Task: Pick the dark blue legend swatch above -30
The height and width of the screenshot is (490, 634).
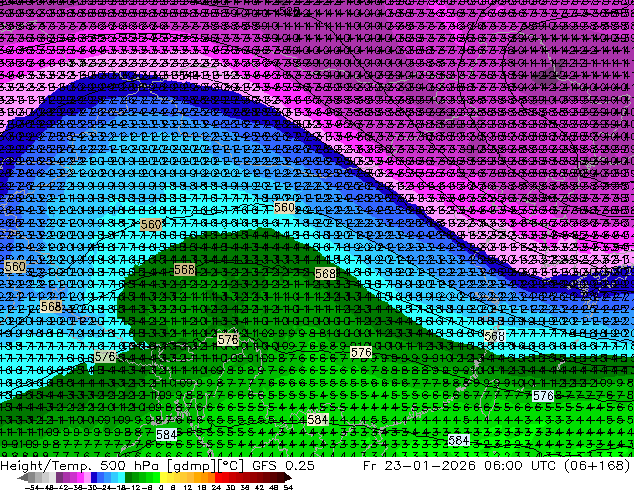Action: tap(94, 477)
